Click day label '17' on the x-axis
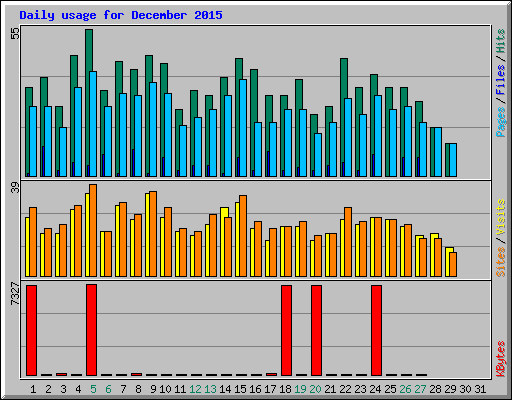 tap(270, 389)
